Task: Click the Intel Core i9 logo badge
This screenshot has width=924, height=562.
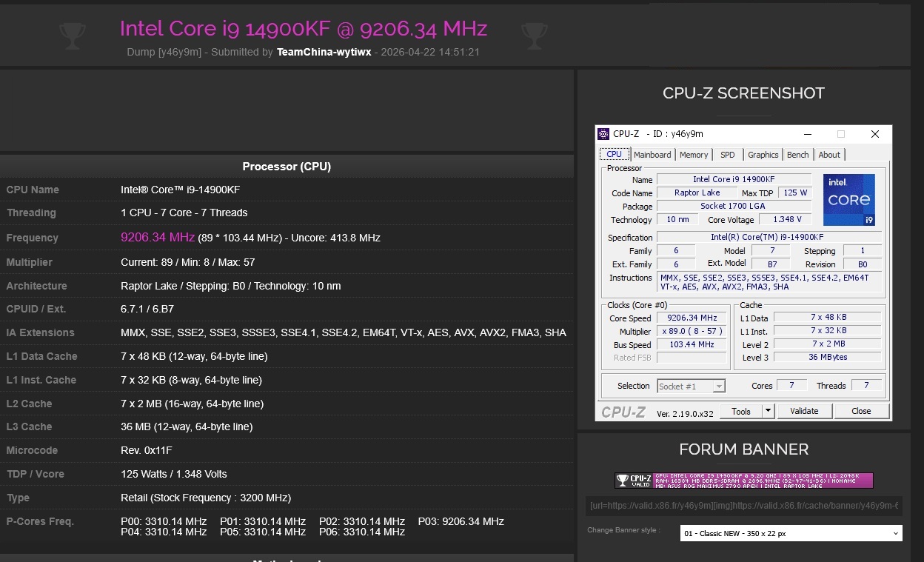Action: 848,200
